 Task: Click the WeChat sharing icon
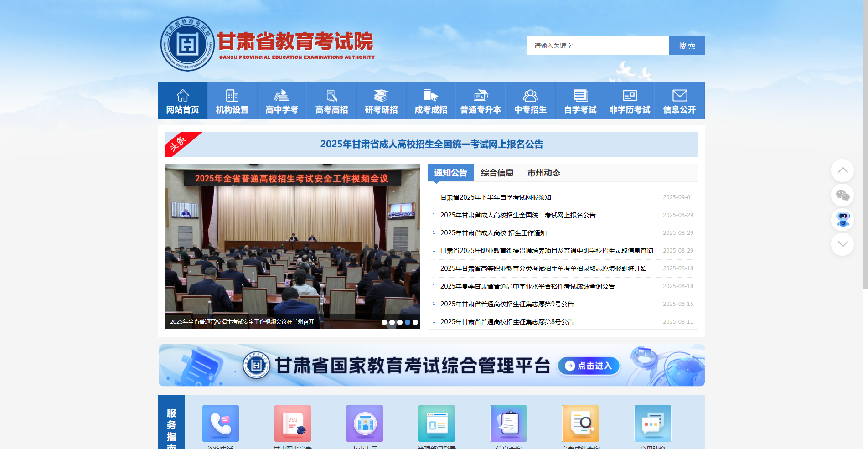coord(843,196)
